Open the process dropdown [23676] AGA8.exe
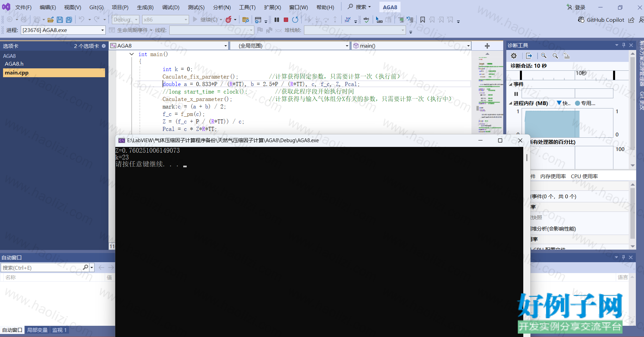The image size is (644, 337). point(63,30)
